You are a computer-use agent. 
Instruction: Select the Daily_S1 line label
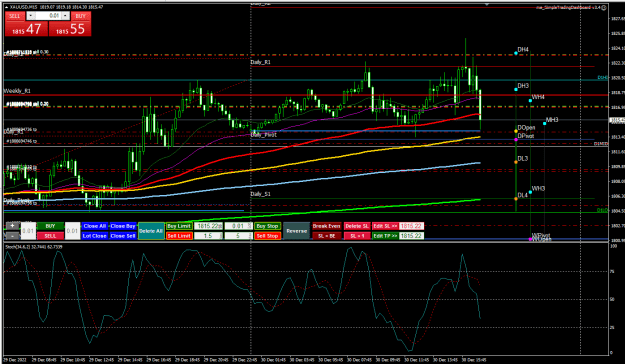click(261, 194)
